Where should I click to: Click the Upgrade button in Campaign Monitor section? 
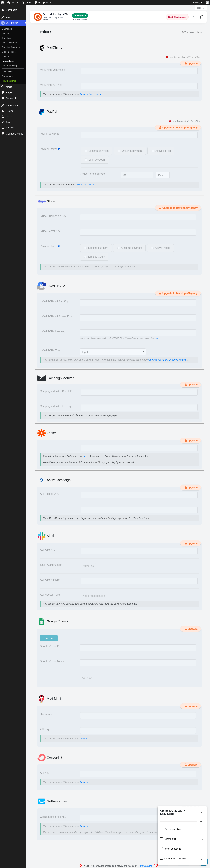191,384
